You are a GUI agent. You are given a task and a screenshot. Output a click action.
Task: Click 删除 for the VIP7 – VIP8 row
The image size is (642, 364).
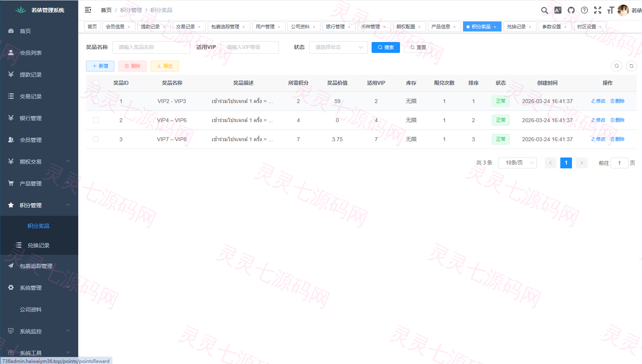click(x=617, y=139)
